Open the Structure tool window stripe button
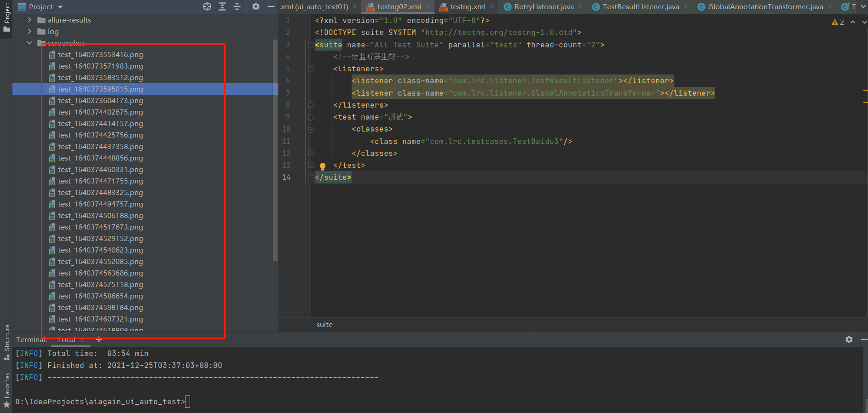This screenshot has height=413, width=868. pyautogui.click(x=6, y=343)
